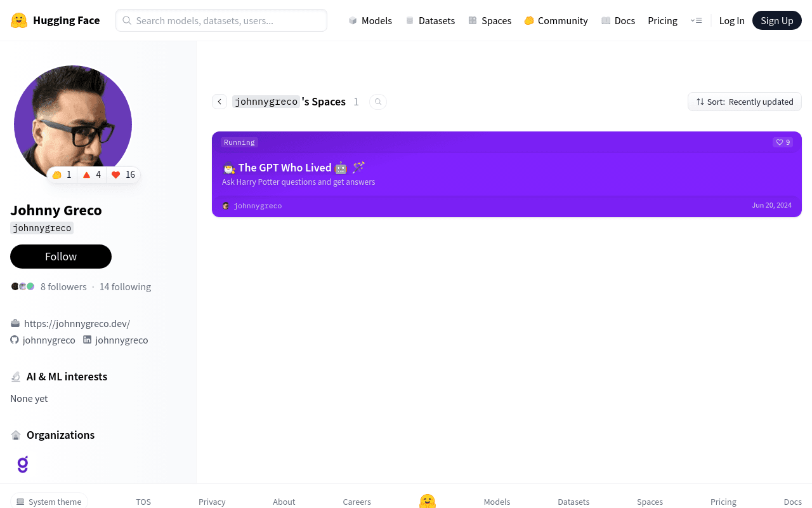
Task: Open the System theme selector
Action: [x=49, y=501]
